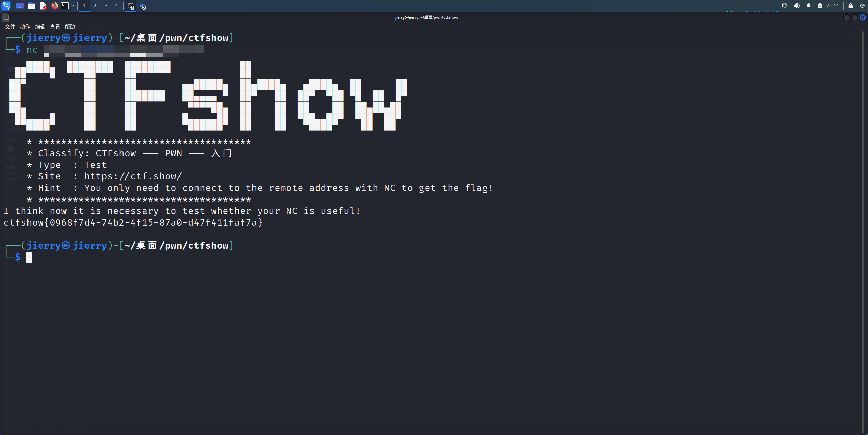Open the Kali applications menu

(x=6, y=6)
